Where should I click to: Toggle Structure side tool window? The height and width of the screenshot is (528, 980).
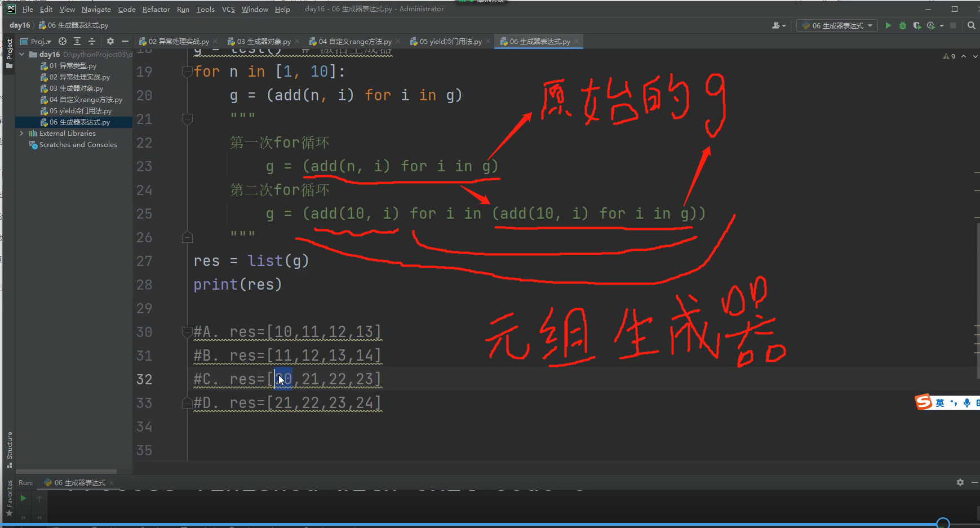coord(9,449)
